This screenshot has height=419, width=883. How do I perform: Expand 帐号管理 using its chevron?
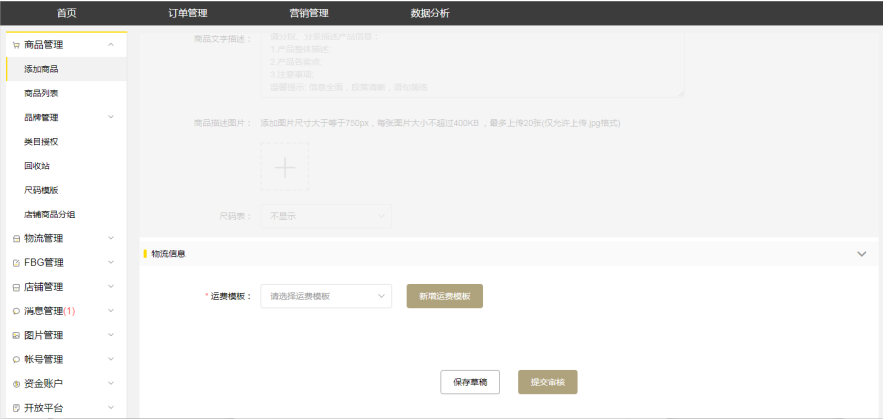(111, 359)
